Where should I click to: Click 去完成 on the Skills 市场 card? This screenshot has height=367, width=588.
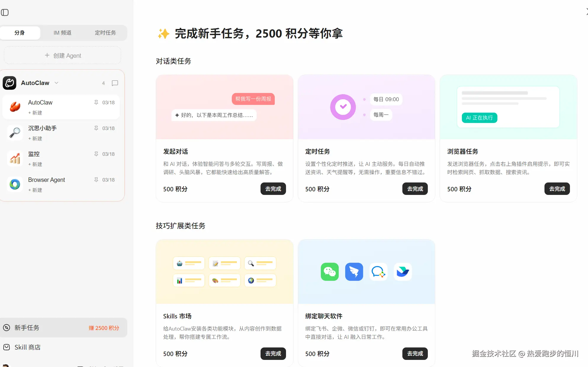[273, 353]
